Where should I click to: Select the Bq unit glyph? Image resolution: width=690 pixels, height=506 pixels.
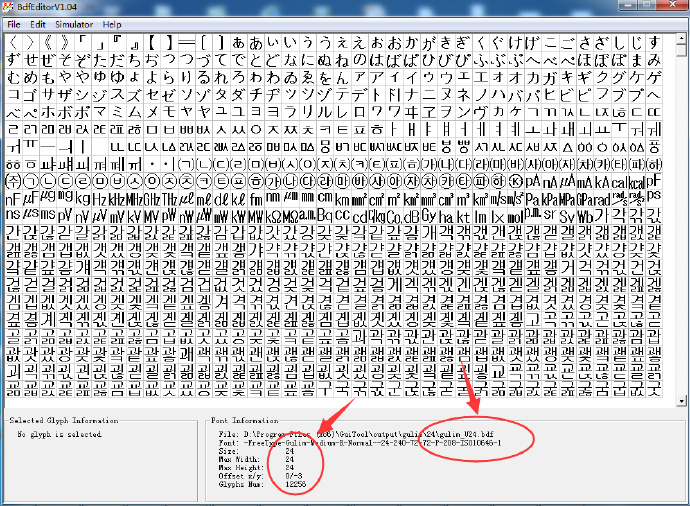click(x=324, y=216)
